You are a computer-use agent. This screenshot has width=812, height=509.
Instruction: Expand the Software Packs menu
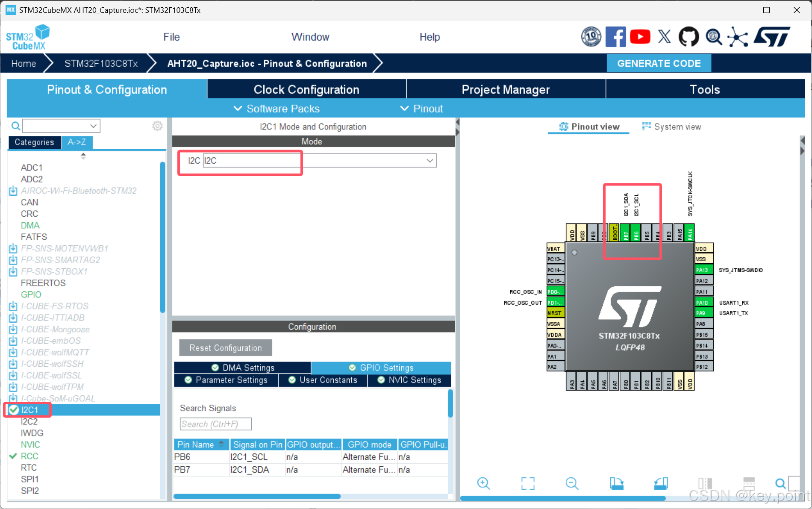click(x=277, y=109)
